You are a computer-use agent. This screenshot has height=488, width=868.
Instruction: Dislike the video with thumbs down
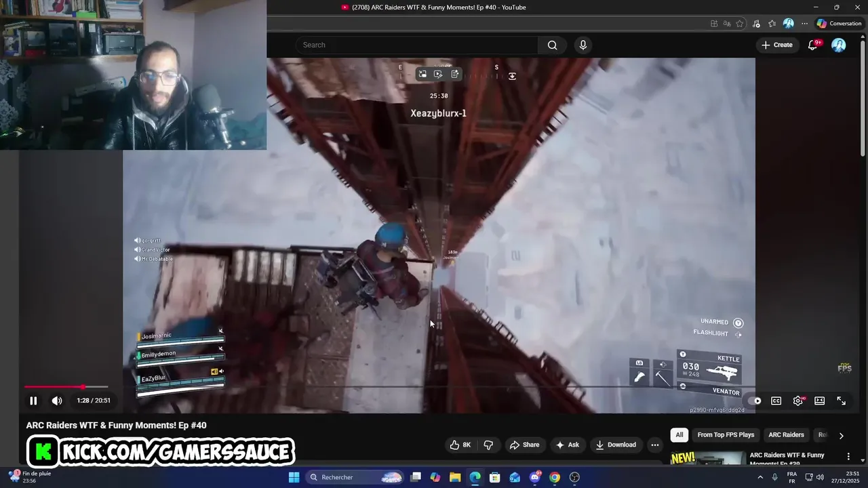pos(488,445)
